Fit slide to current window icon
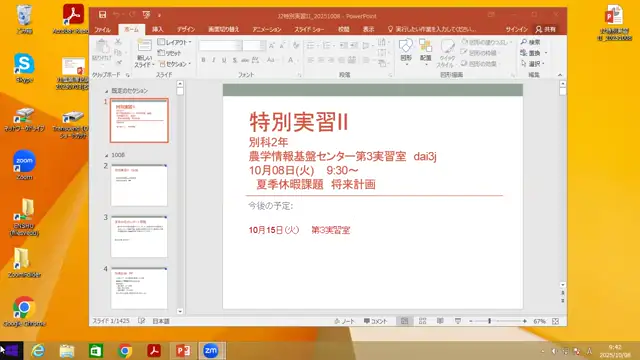Screen dimensions: 640x360 (x=556, y=321)
